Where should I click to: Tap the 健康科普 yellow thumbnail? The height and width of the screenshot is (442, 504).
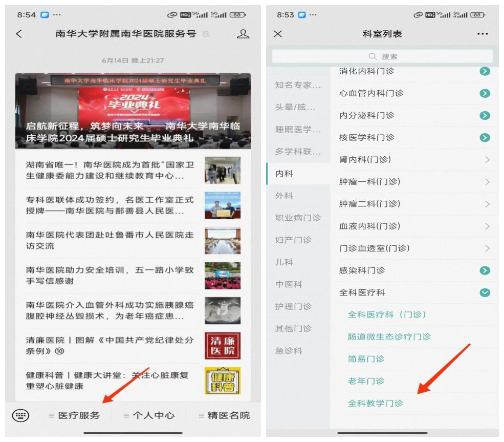[223, 381]
